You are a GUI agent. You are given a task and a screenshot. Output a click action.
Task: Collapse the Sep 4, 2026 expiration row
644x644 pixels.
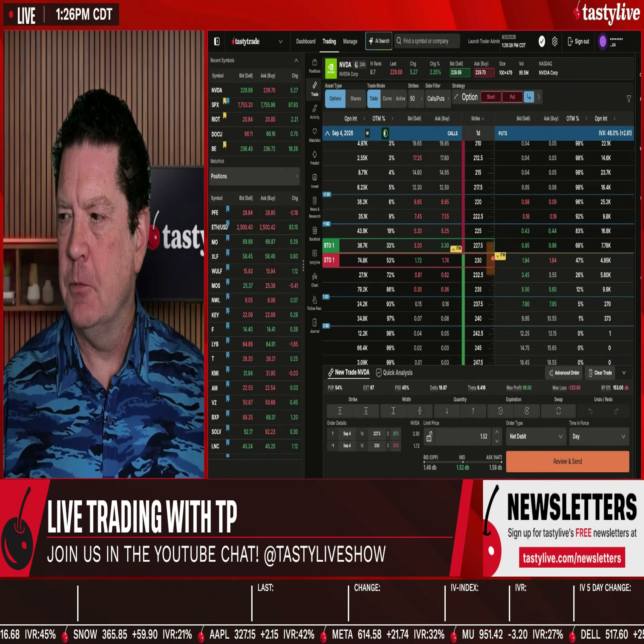coord(327,133)
